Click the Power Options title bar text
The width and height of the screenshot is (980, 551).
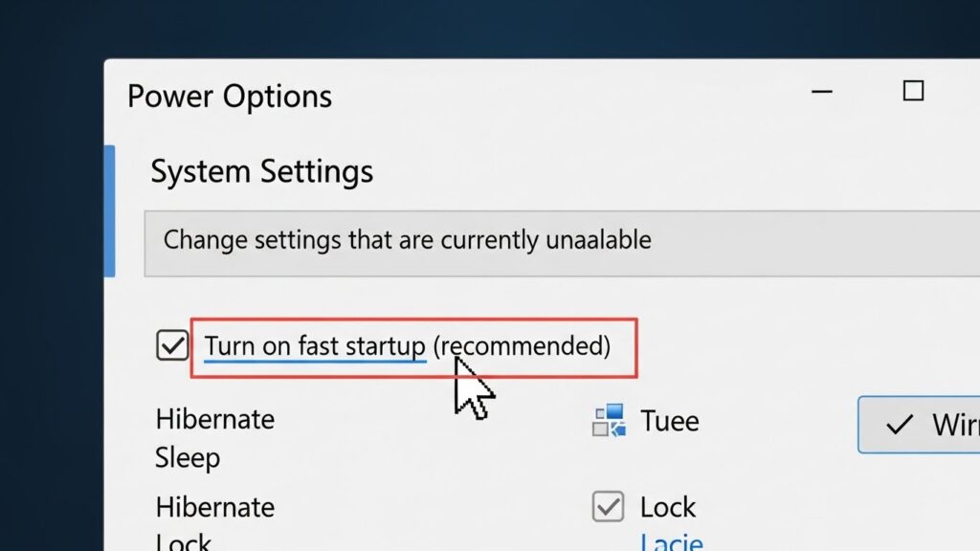pos(230,97)
